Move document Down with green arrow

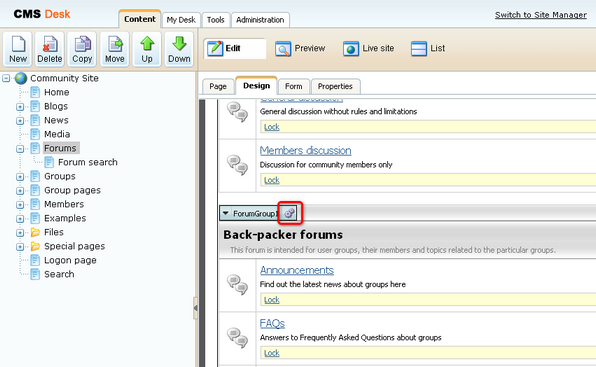point(179,49)
